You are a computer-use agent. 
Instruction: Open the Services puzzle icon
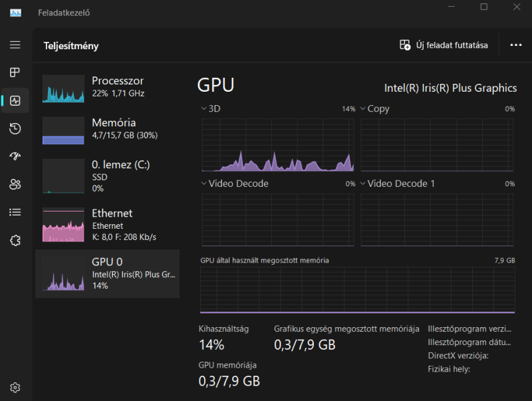click(15, 241)
